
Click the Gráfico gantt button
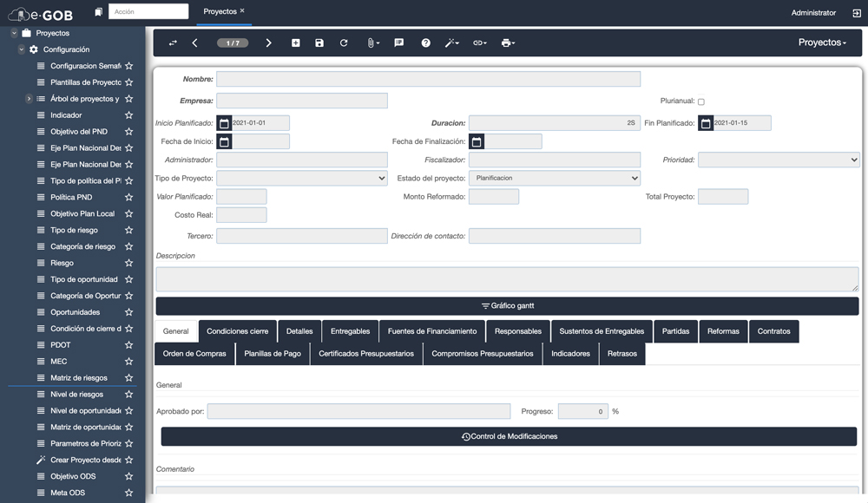(507, 306)
